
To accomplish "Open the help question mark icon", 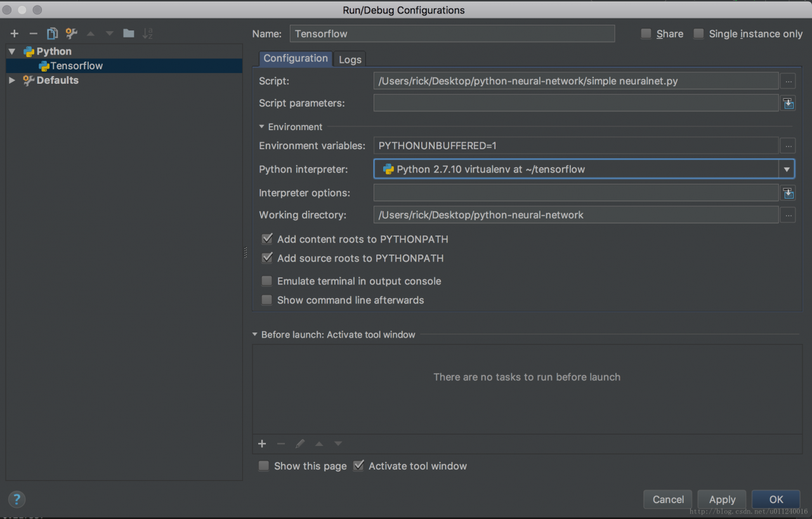I will click(16, 499).
